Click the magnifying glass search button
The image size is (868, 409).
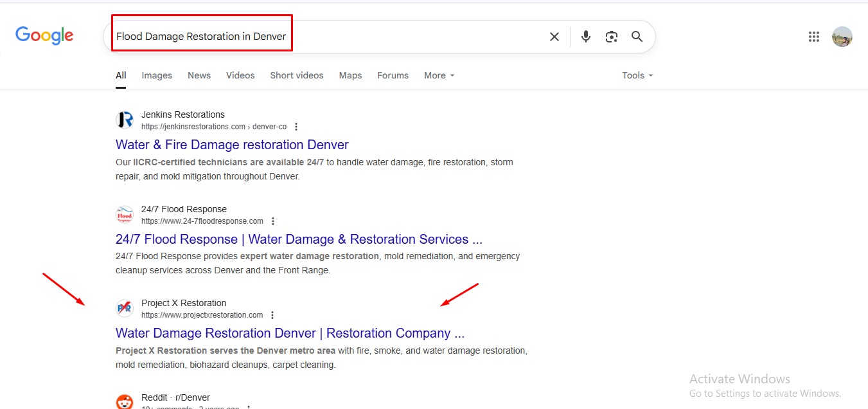pyautogui.click(x=637, y=37)
